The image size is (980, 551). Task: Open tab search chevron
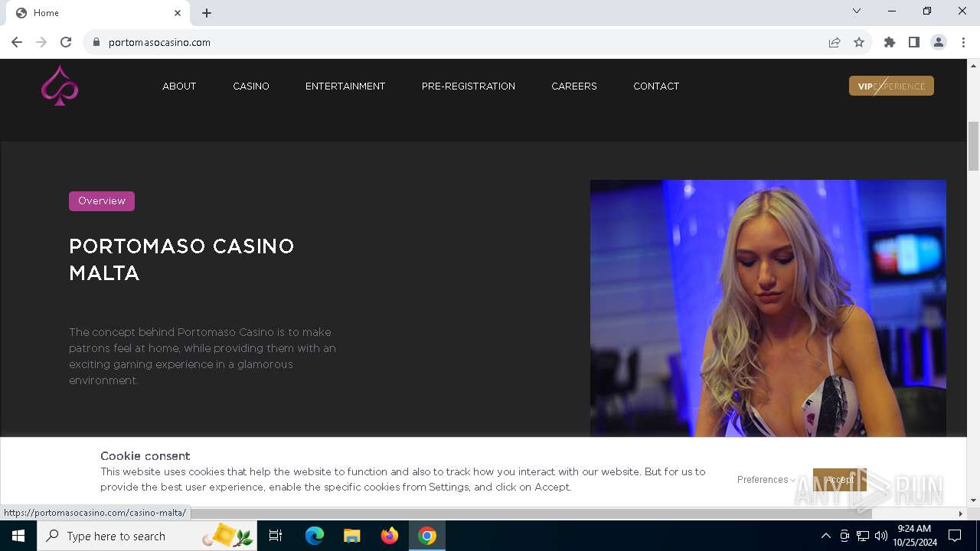click(x=857, y=11)
